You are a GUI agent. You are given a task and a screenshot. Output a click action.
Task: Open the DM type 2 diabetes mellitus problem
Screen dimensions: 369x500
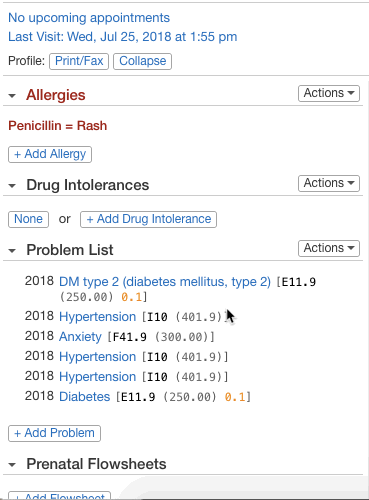click(165, 282)
